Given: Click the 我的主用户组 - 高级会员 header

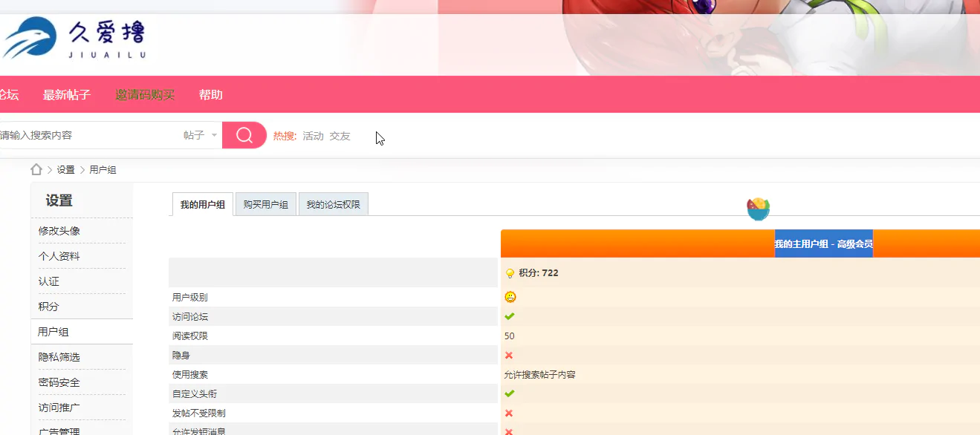Looking at the screenshot, I should pos(823,243).
